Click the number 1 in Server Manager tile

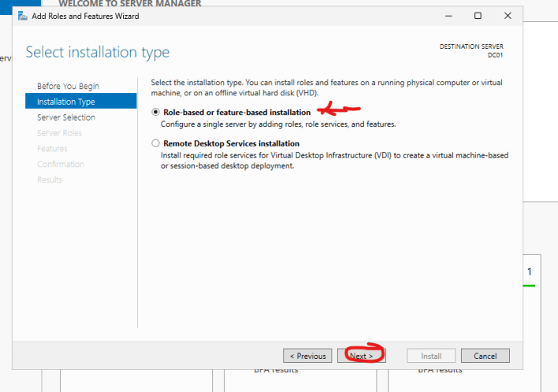[530, 272]
